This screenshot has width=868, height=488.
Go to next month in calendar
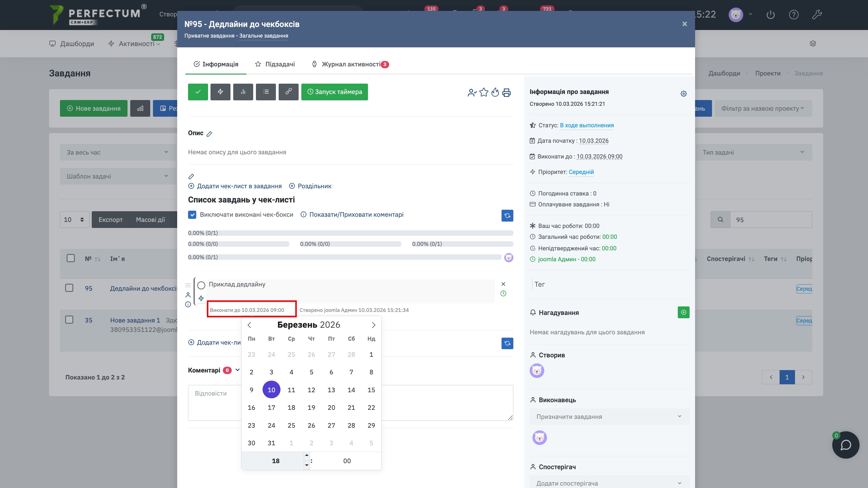point(373,325)
